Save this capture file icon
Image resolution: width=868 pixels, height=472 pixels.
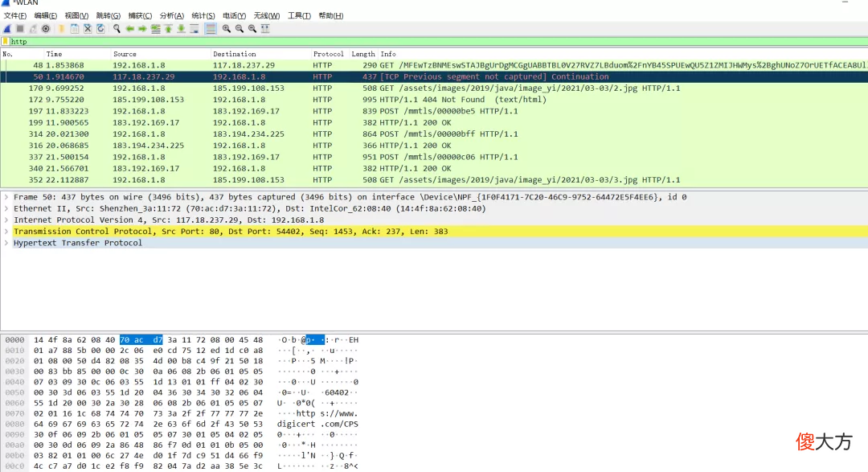click(x=74, y=29)
